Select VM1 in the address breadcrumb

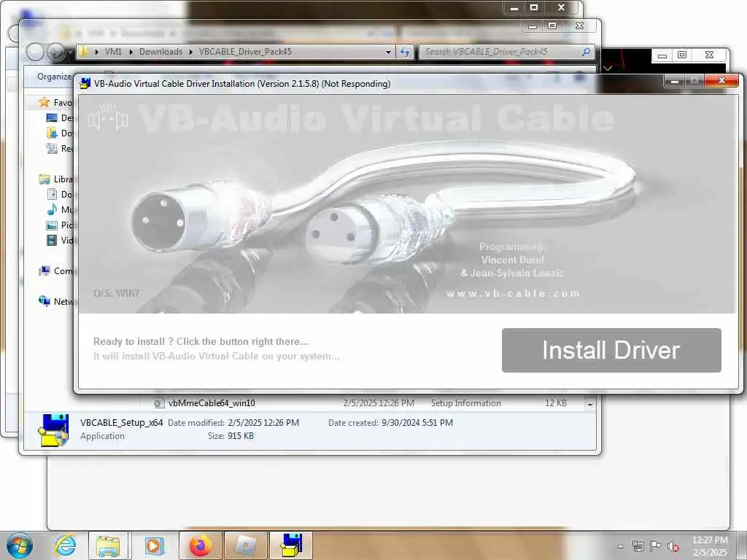(113, 52)
